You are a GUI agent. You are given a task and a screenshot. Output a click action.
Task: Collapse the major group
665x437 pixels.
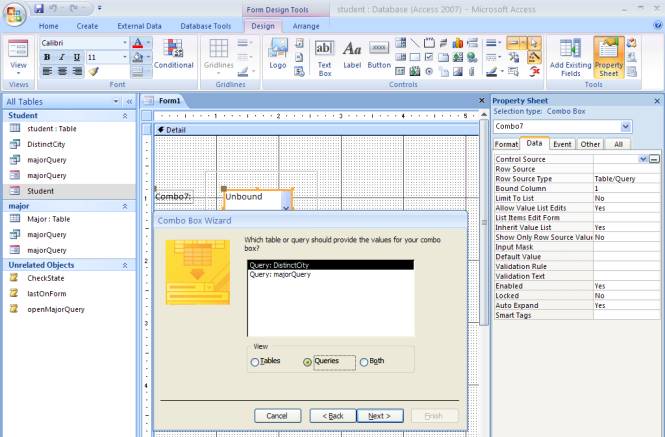[x=125, y=206]
